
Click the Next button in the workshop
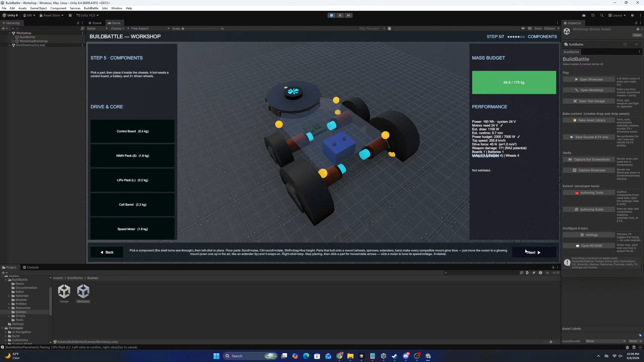[534, 252]
